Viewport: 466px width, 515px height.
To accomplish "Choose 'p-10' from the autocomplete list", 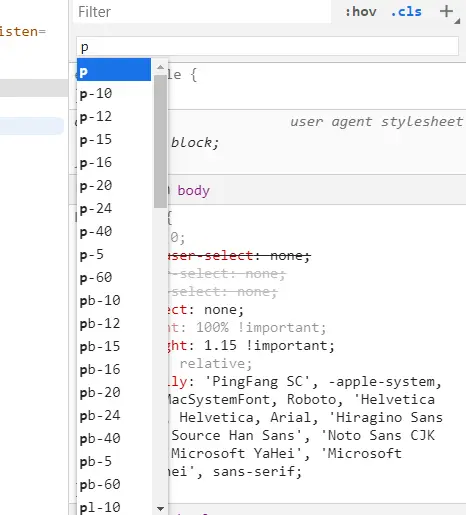I will [114, 93].
